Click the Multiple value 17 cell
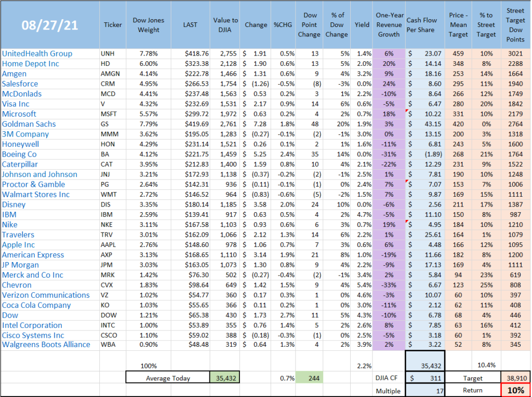The height and width of the screenshot is (397, 532). tap(425, 390)
